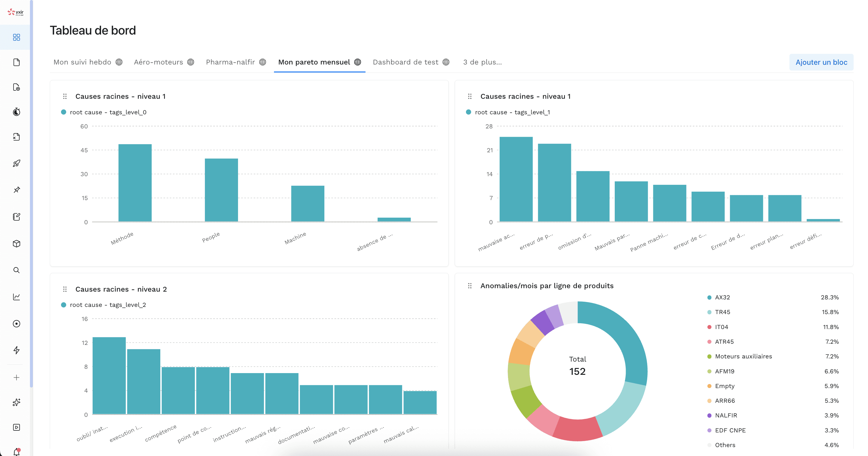Toggle the root cause tags_level_0 legend series
The image size is (868, 456).
107,112
